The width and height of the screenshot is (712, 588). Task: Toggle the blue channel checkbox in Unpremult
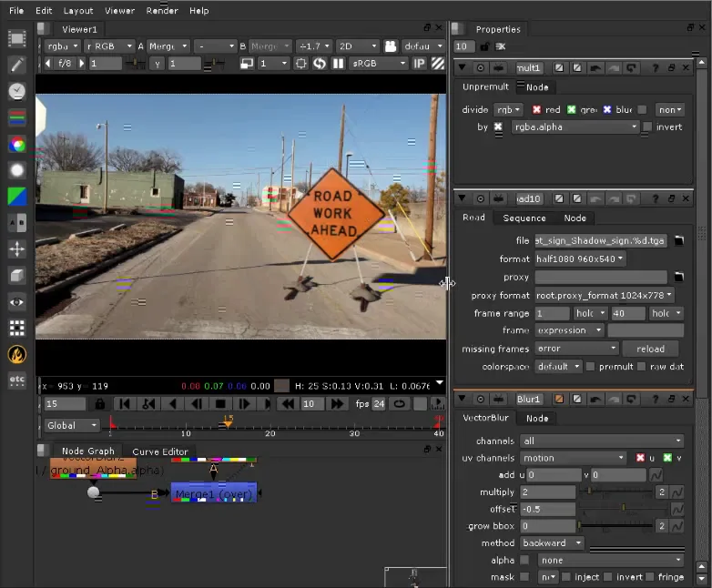(x=607, y=109)
